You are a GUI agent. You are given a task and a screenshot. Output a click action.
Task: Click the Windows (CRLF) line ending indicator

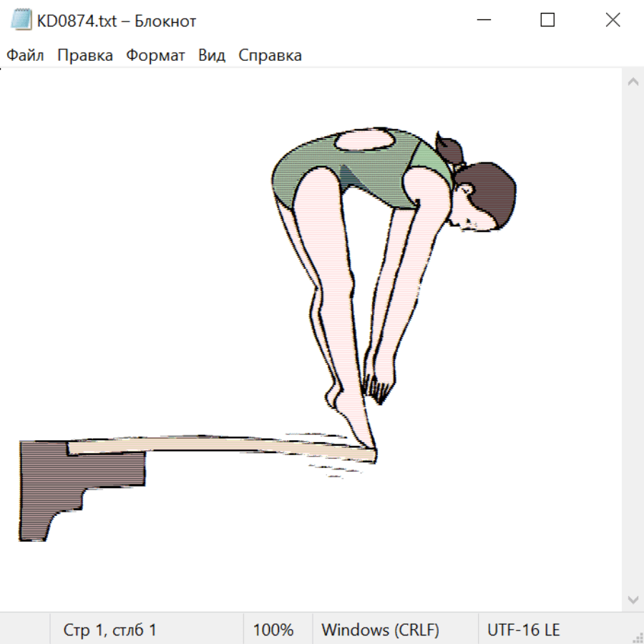coord(380,630)
